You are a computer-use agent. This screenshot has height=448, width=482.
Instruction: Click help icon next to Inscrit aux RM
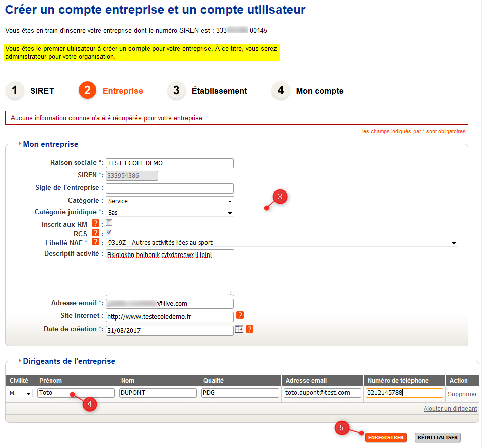click(x=95, y=224)
